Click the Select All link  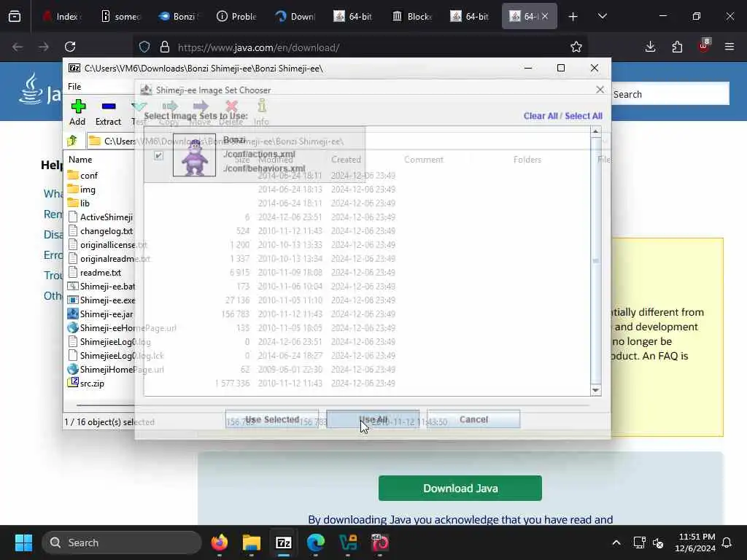[x=584, y=116]
